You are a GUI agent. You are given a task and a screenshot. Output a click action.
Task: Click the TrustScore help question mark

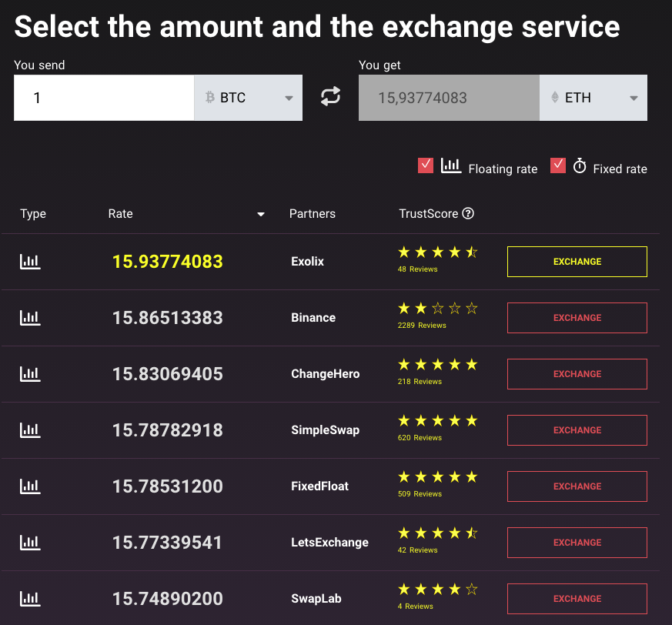coord(468,213)
